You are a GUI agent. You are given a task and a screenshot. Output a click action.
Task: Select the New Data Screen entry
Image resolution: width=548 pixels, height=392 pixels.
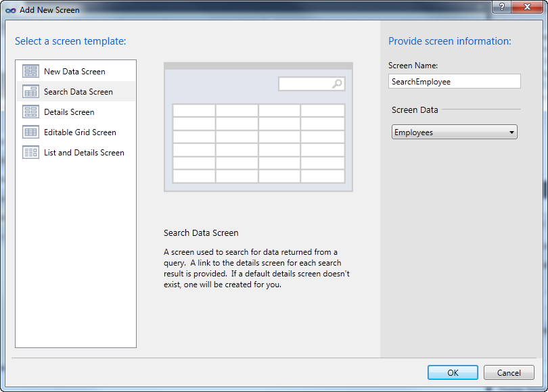(x=74, y=71)
